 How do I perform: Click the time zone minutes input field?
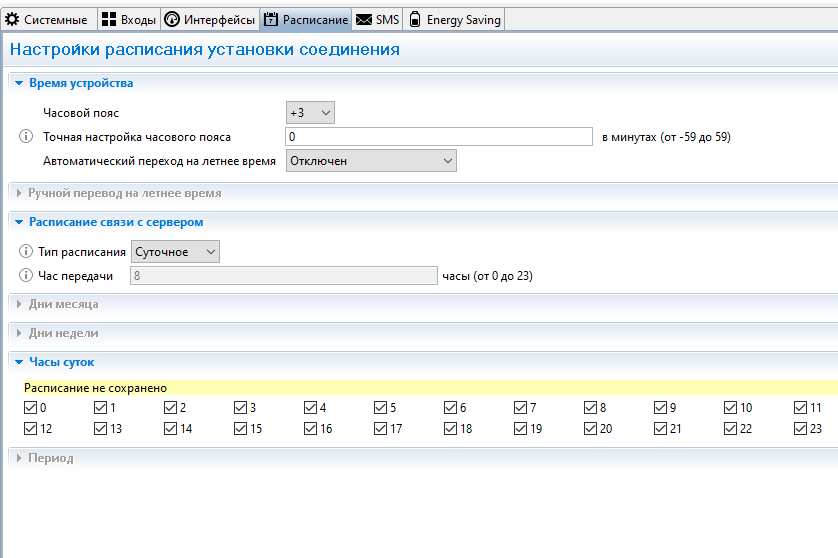[x=439, y=136]
